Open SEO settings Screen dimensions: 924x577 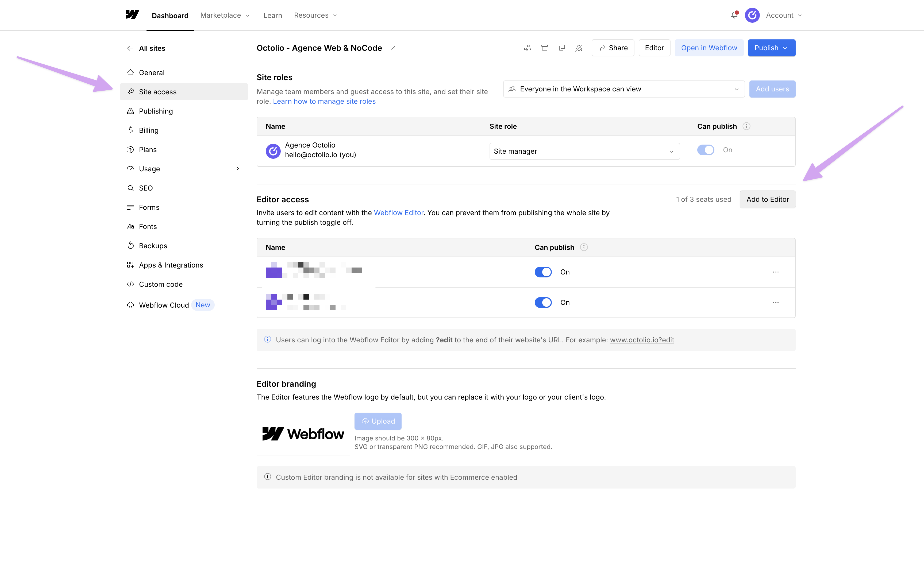(184, 188)
